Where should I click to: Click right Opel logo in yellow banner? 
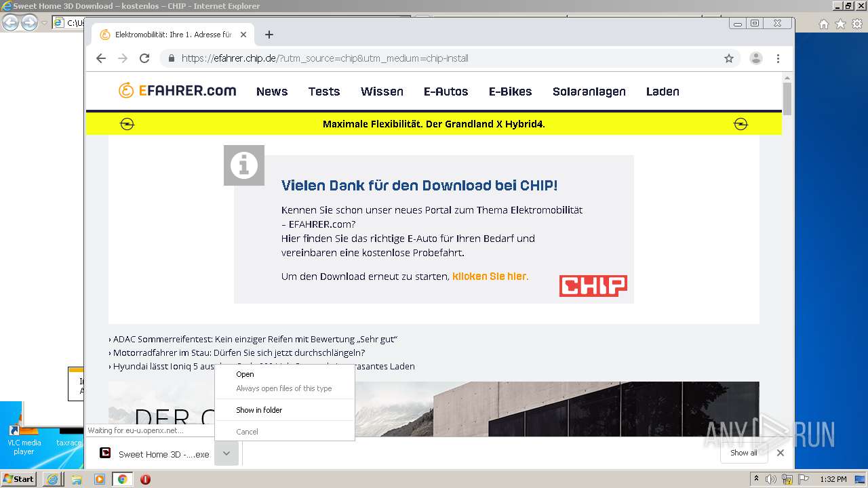coord(741,124)
